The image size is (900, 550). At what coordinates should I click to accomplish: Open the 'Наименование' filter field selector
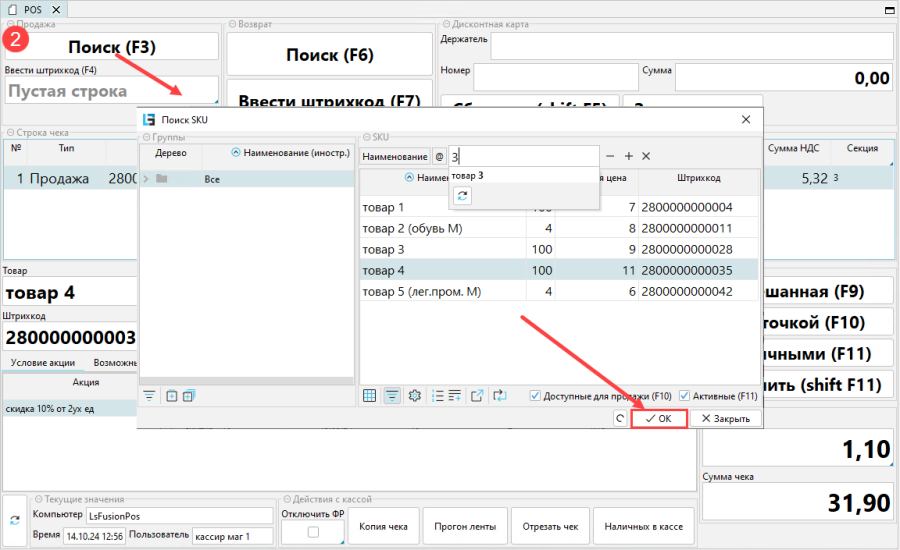click(x=393, y=156)
